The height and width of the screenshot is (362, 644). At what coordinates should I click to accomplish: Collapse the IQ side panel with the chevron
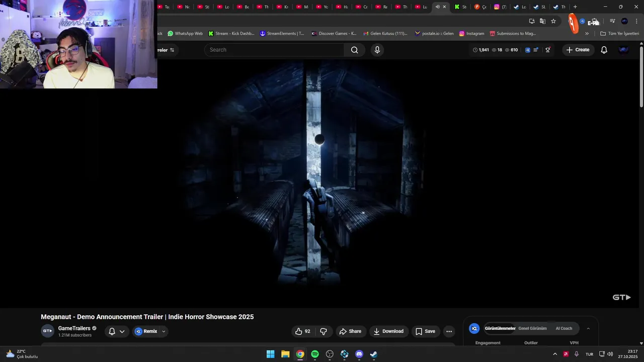pos(588,328)
